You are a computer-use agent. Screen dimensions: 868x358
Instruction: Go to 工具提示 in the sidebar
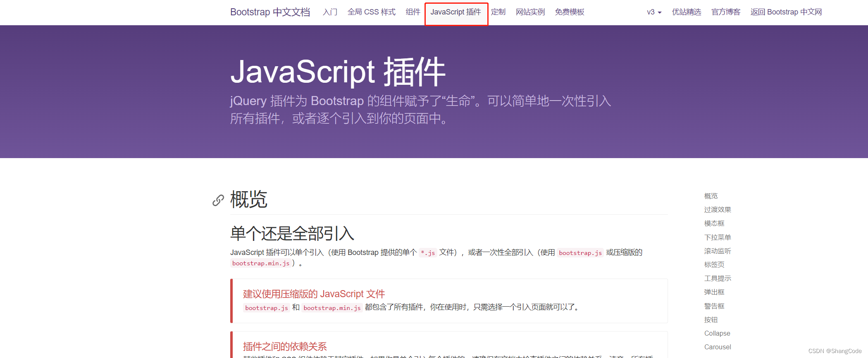(x=718, y=279)
